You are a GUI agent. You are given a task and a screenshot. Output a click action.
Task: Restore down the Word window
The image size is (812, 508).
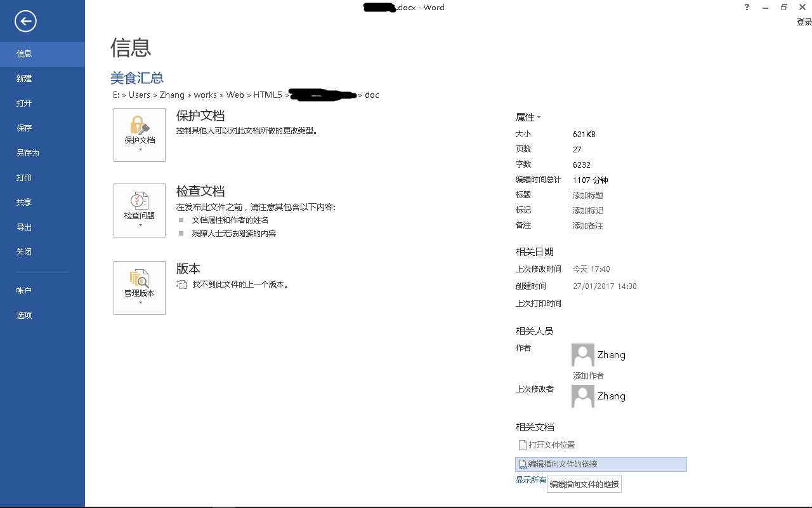pyautogui.click(x=784, y=8)
